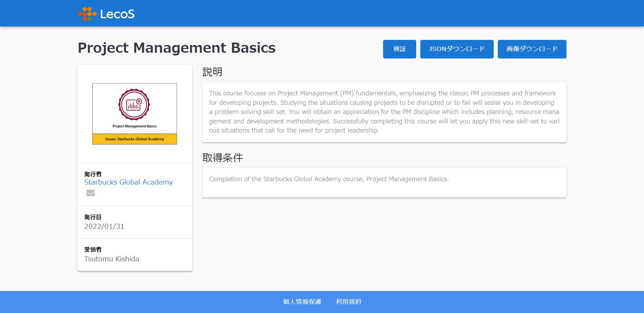
Task: Click the course description paragraph
Action: 384,112
